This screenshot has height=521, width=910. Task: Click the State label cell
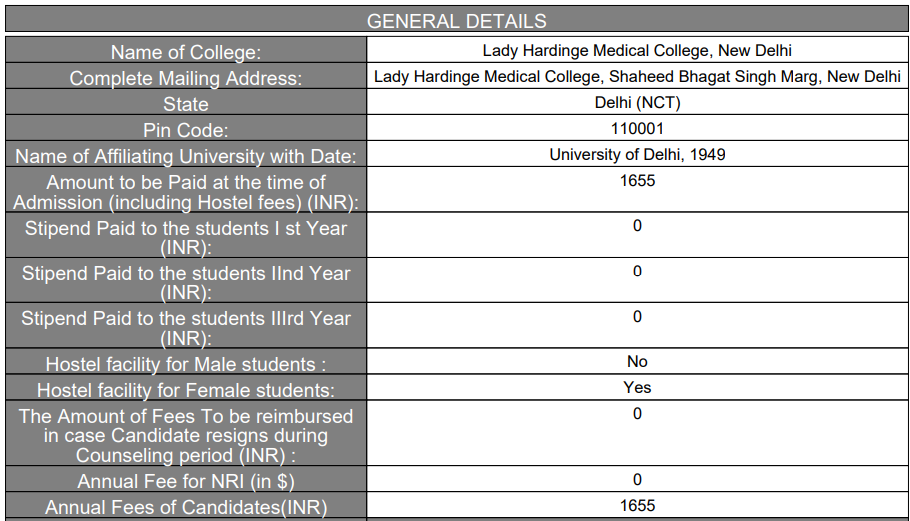click(x=186, y=104)
